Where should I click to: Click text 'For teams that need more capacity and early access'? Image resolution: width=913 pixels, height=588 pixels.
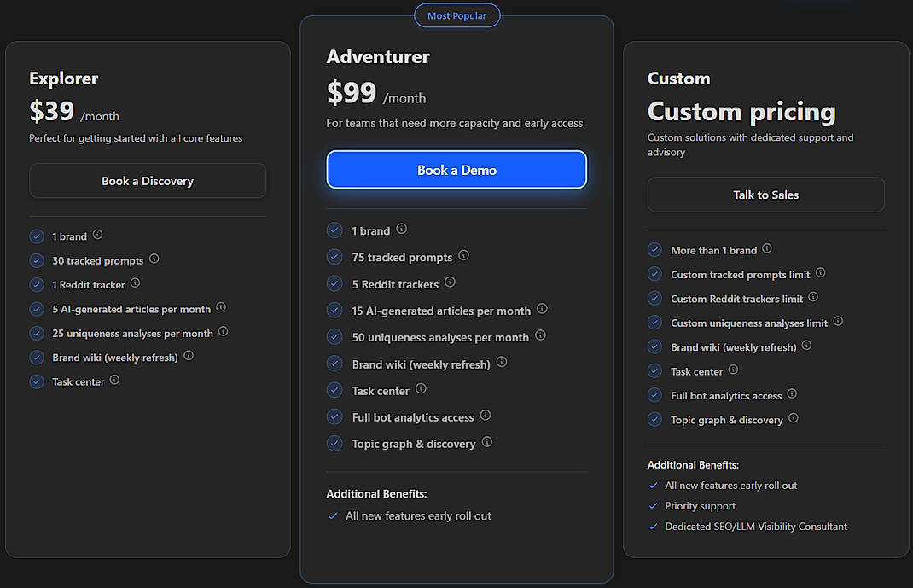(454, 123)
